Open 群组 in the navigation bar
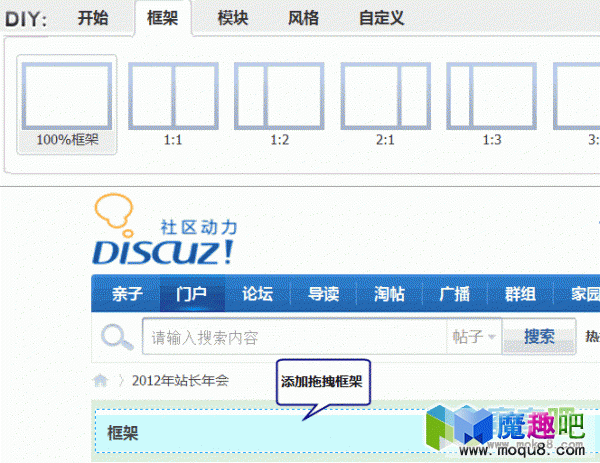 pyautogui.click(x=520, y=294)
